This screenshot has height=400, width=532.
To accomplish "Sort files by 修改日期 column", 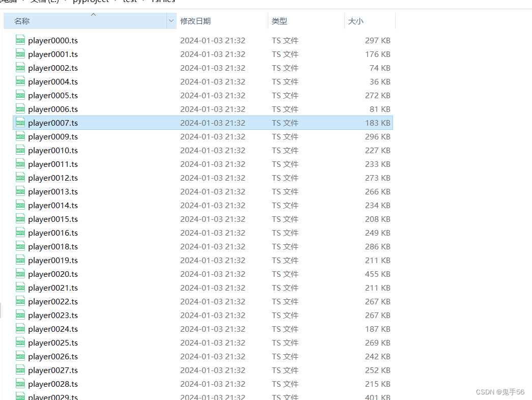I will 222,21.
